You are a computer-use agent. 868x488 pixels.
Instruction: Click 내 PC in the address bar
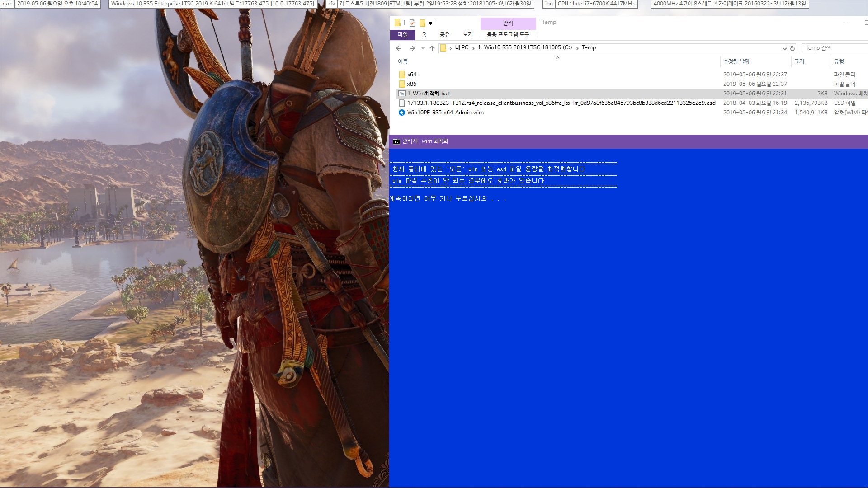[462, 48]
